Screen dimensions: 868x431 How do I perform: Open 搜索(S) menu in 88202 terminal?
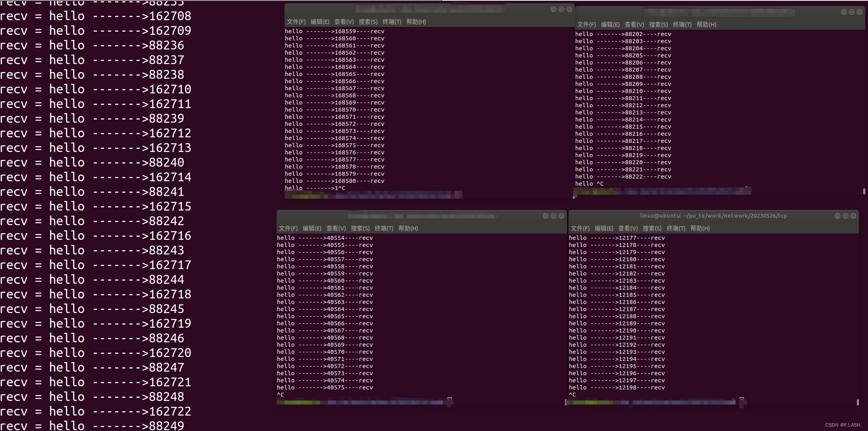click(658, 25)
